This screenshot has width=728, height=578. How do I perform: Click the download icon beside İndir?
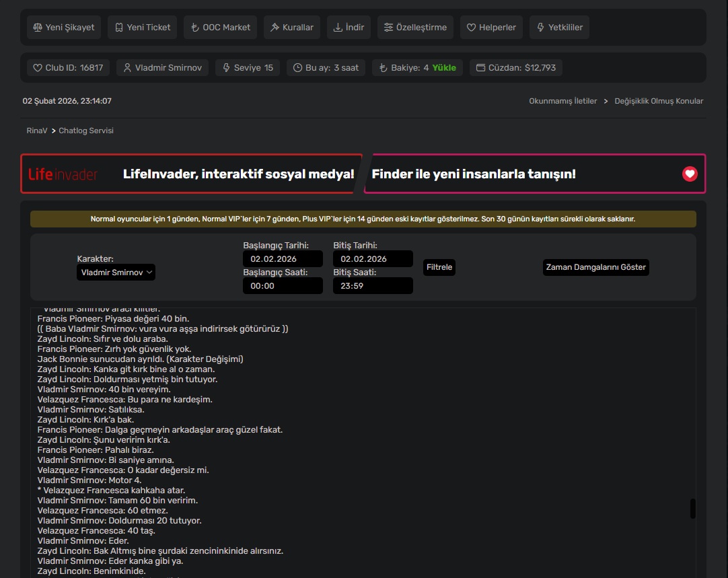[x=338, y=28]
